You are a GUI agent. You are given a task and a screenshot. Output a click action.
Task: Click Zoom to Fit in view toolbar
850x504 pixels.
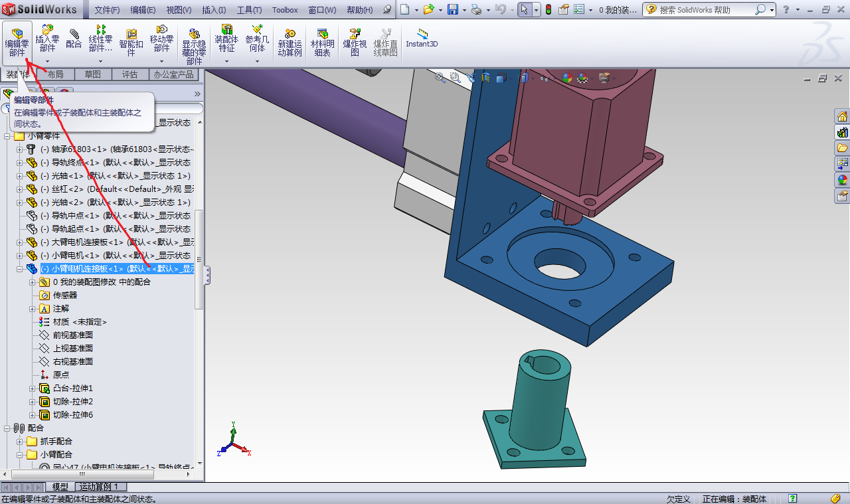click(440, 77)
